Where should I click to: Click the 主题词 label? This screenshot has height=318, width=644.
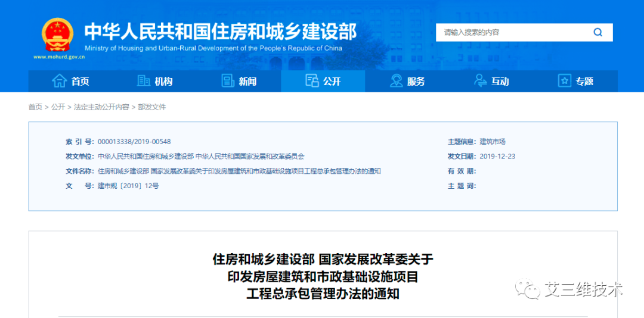462,186
